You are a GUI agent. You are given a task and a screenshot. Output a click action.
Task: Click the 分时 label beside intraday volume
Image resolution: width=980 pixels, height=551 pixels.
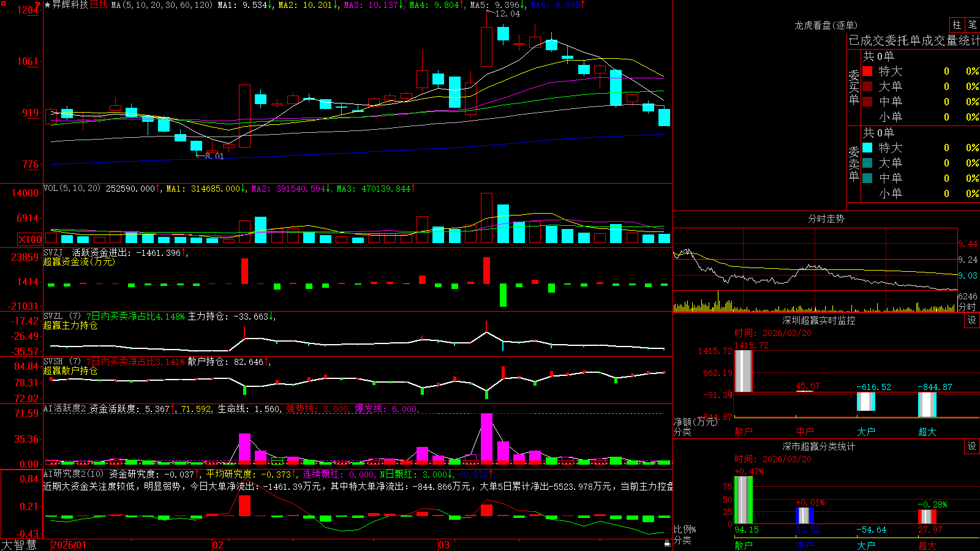click(x=968, y=307)
